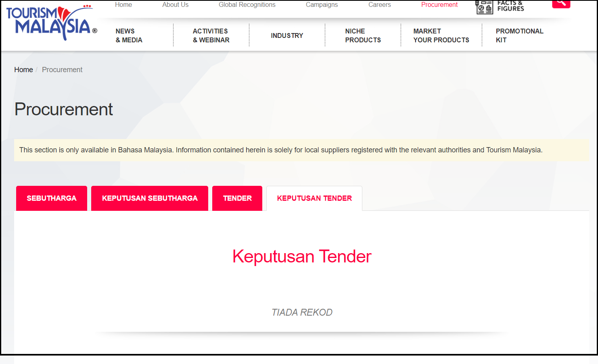This screenshot has width=598, height=364.
Task: Click the Home breadcrumb link
Action: pyautogui.click(x=23, y=70)
